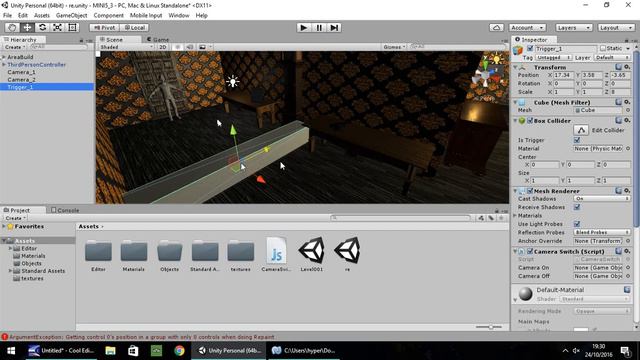Screen dimensions: 640x360
Task: Open the Tag dropdown
Action: point(553,58)
